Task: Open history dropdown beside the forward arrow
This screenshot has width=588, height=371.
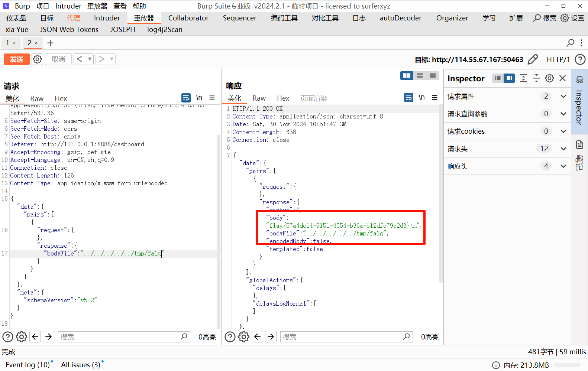Action: 112,59
